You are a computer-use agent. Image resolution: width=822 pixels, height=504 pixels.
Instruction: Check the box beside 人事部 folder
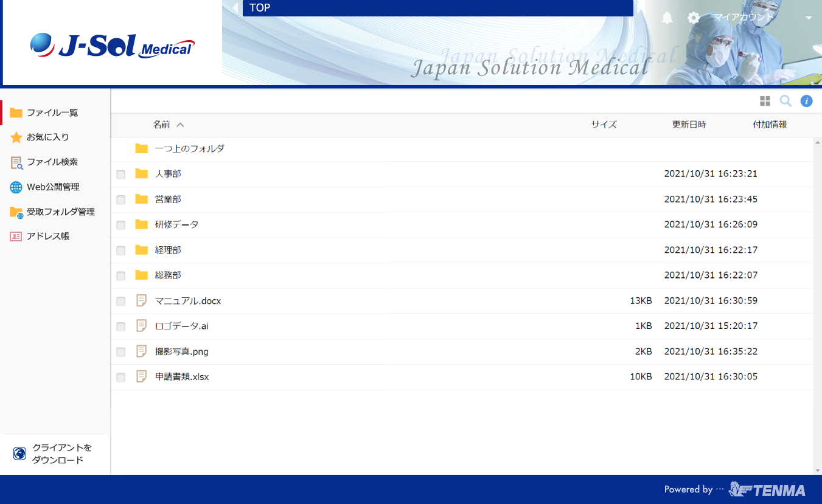pos(121,174)
